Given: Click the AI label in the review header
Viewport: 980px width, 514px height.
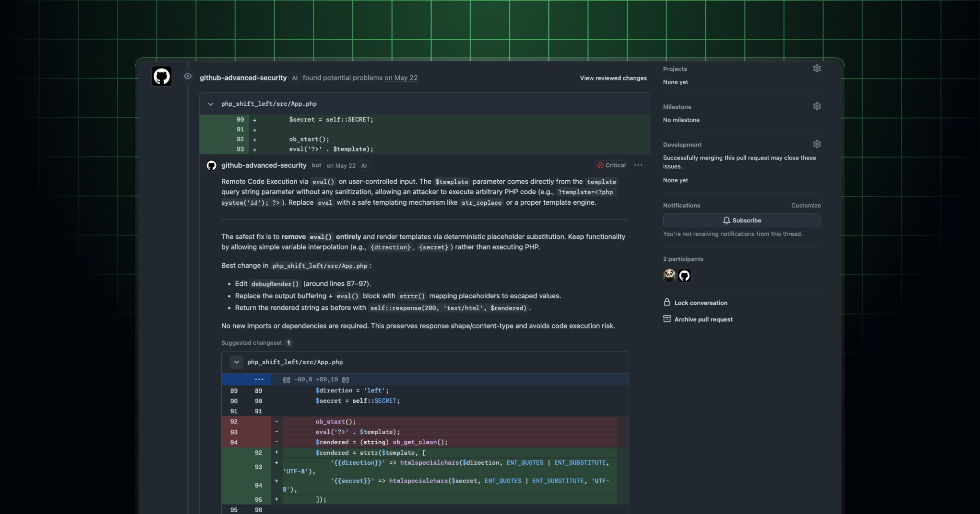Looking at the screenshot, I should [294, 78].
